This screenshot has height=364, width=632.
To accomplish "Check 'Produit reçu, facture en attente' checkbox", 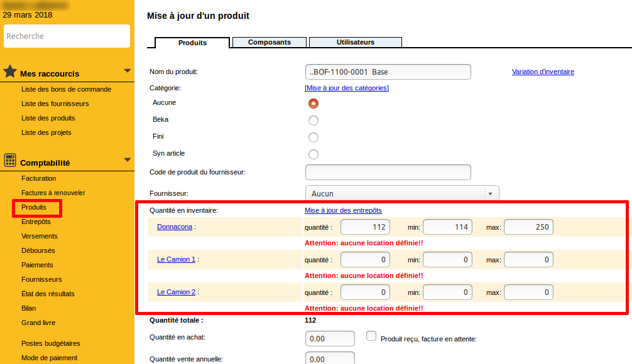I will pos(371,336).
